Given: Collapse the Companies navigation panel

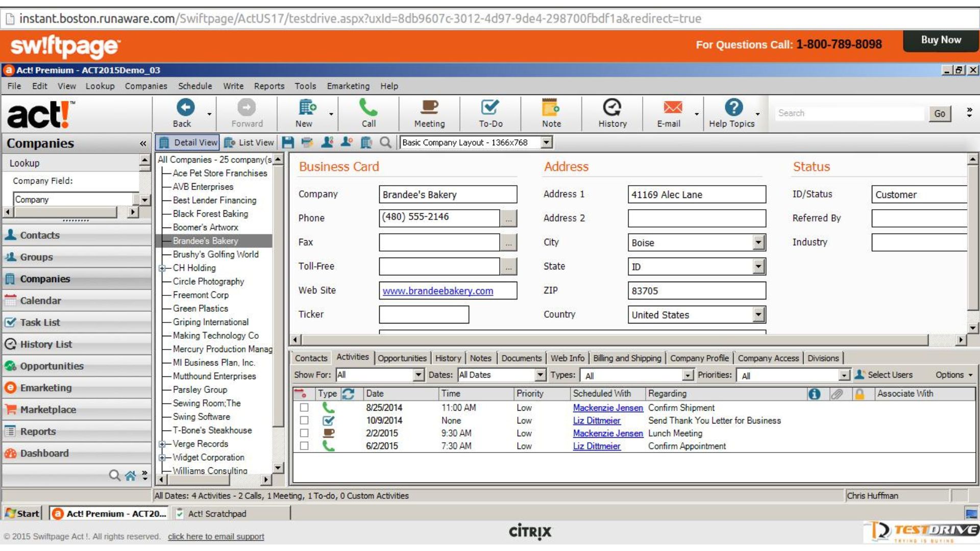Looking at the screenshot, I should (143, 144).
